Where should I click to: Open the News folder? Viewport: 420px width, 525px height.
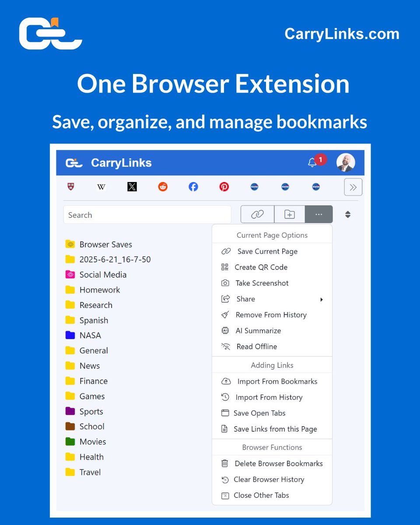83,366
